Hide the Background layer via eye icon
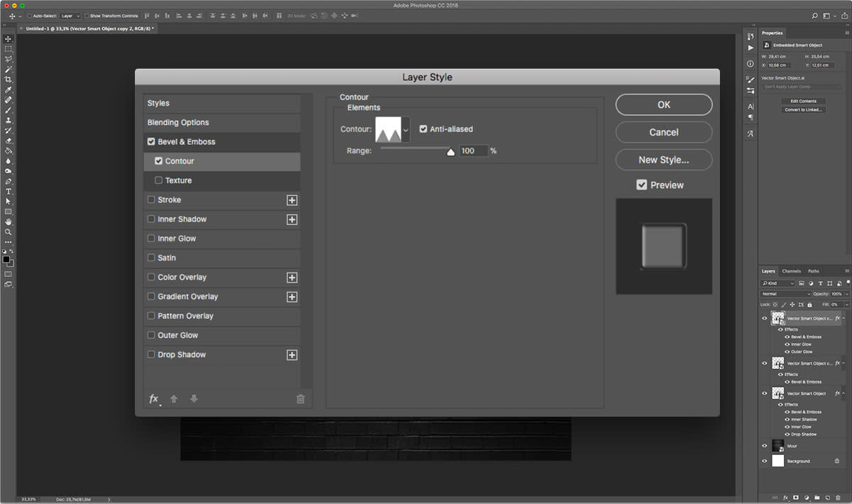This screenshot has width=852, height=504. (765, 461)
